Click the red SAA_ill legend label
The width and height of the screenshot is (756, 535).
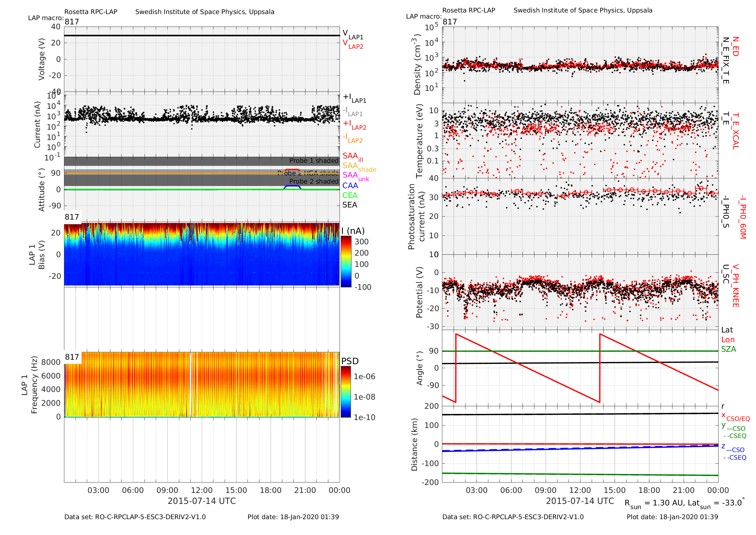click(353, 157)
